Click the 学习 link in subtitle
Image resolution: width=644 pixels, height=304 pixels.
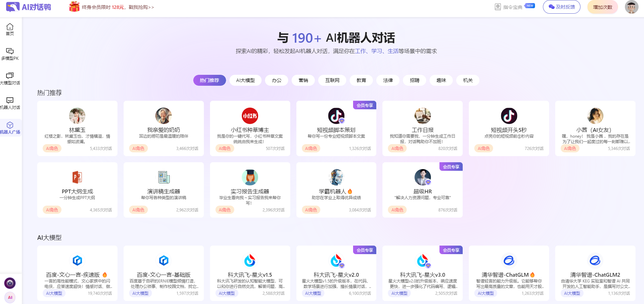tap(377, 51)
